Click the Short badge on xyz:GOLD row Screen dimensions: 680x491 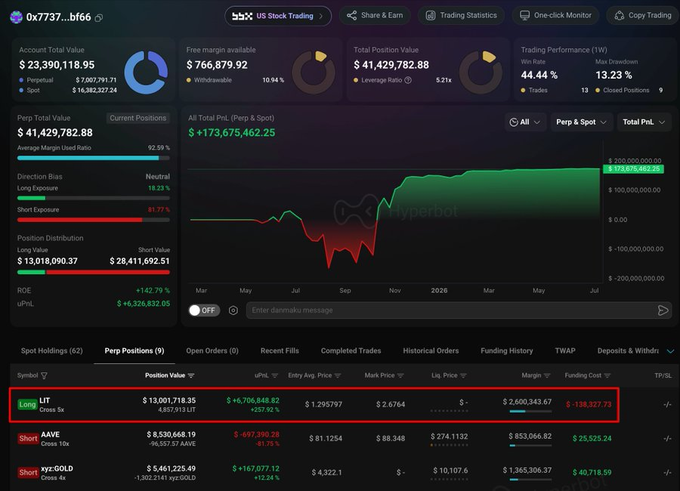pyautogui.click(x=28, y=472)
